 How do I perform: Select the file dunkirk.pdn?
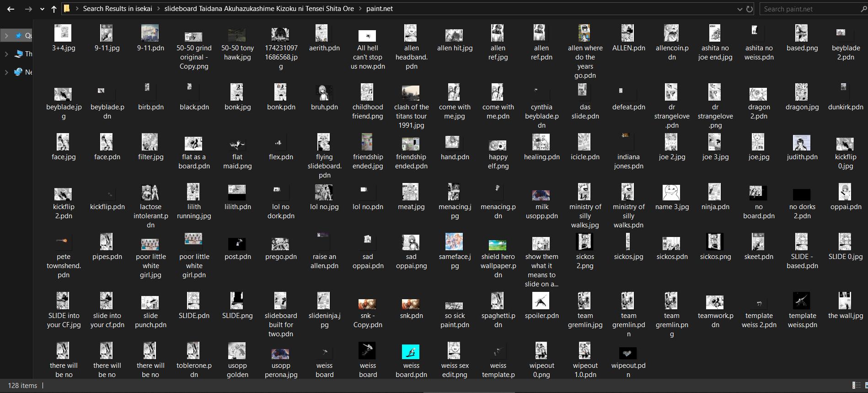[846, 97]
